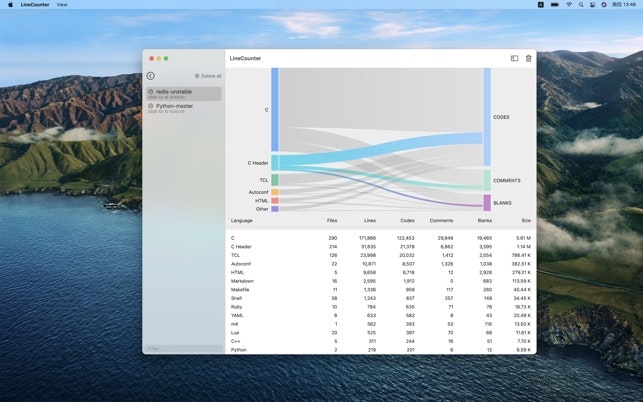
Task: Click the COMMENTS bar on chart right
Action: 487,180
